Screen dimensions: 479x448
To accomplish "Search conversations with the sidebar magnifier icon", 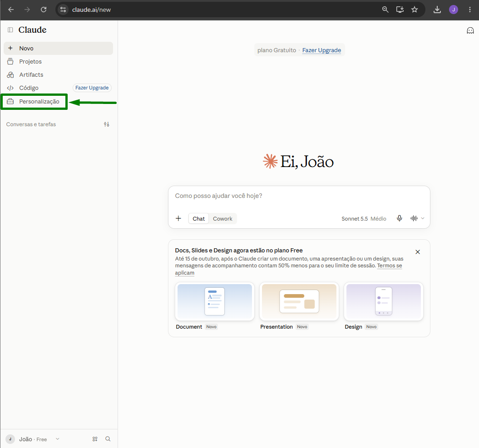I will [x=108, y=439].
